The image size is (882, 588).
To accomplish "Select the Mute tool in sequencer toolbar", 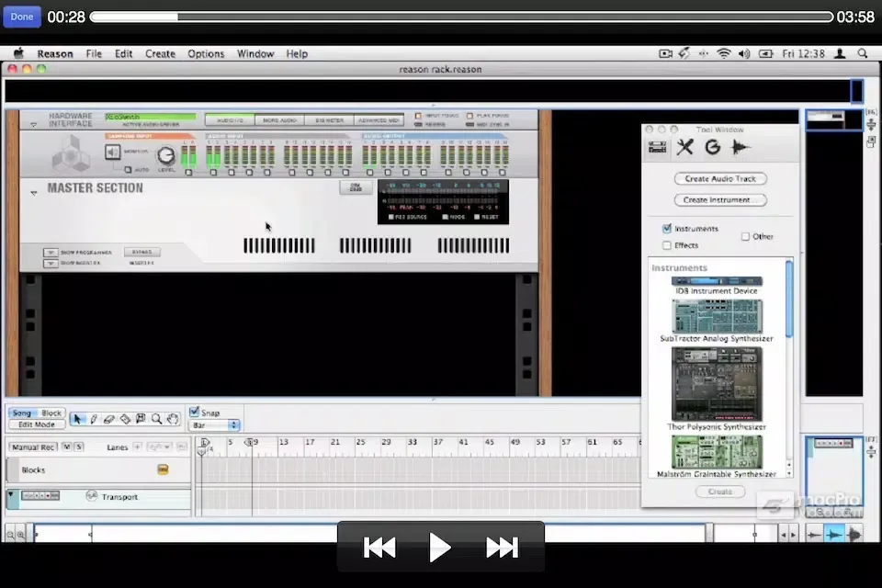I will [141, 419].
